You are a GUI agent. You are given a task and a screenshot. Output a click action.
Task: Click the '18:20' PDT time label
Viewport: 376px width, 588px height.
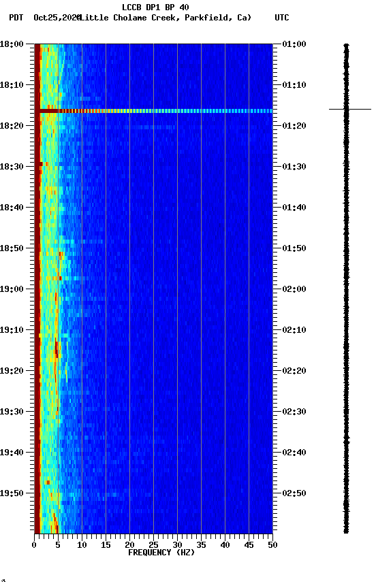(x=12, y=126)
